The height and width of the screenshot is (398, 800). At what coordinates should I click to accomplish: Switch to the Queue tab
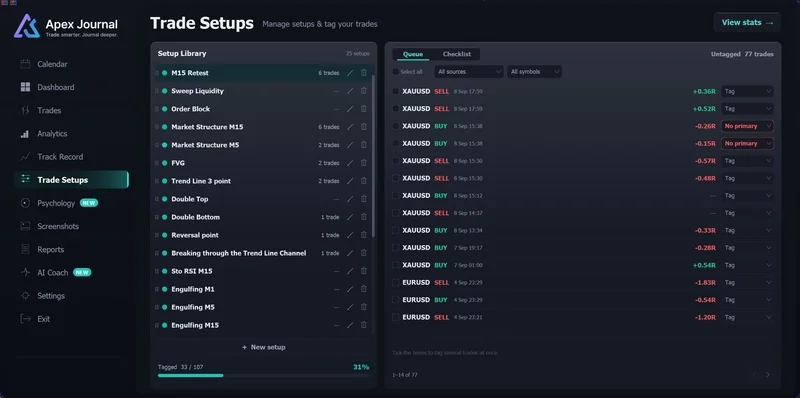click(413, 54)
